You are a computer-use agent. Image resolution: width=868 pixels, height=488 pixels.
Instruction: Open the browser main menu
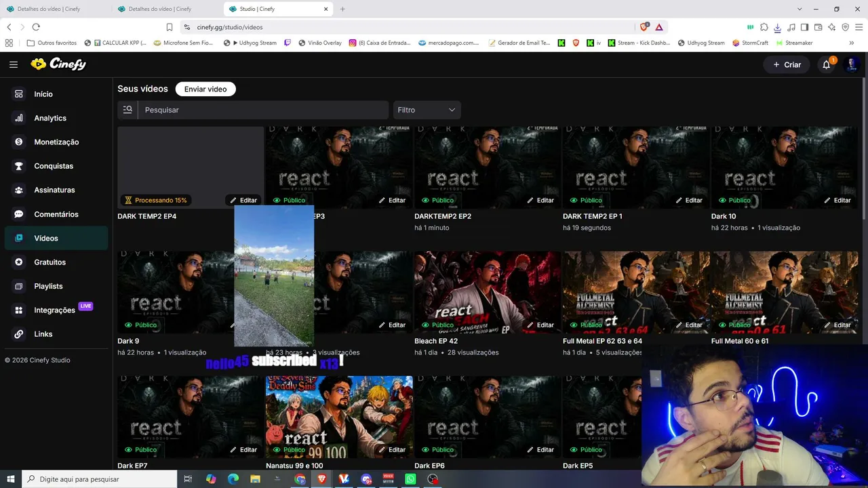point(859,27)
